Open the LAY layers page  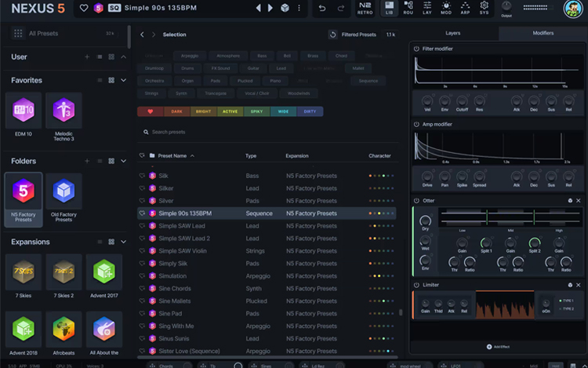tap(427, 8)
